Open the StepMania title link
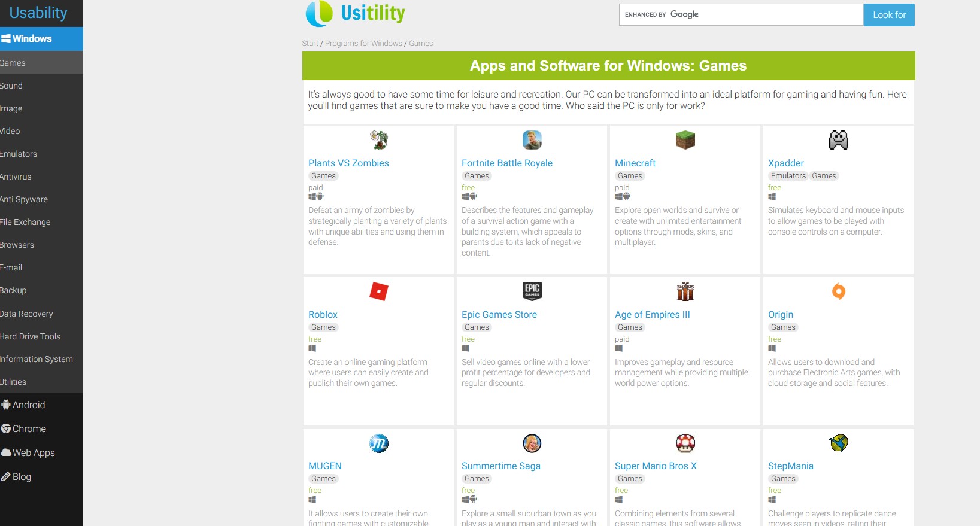 point(790,466)
